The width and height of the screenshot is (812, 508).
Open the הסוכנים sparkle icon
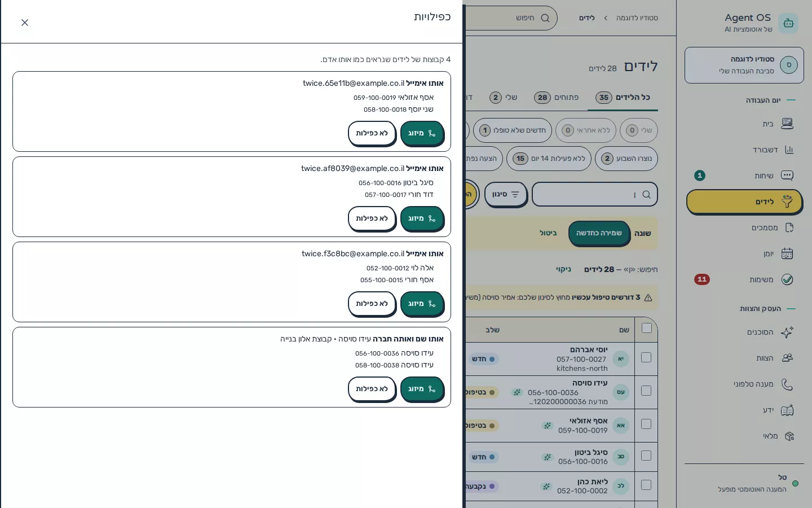787,332
